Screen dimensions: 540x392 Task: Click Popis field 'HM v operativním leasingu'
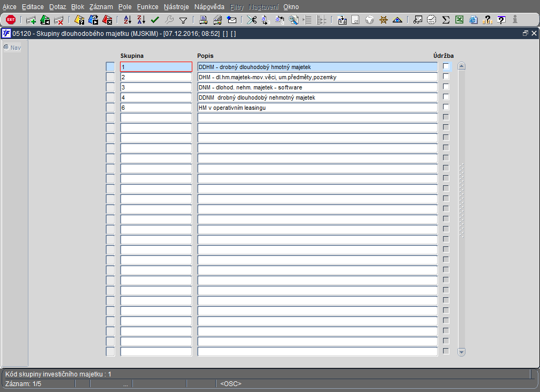[x=318, y=108]
